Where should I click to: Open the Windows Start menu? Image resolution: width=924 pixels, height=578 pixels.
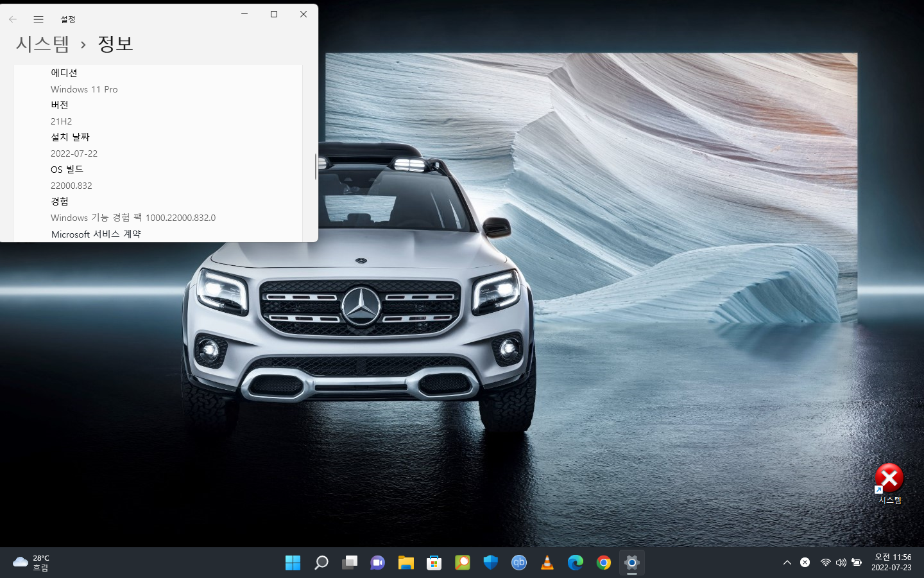(x=293, y=563)
